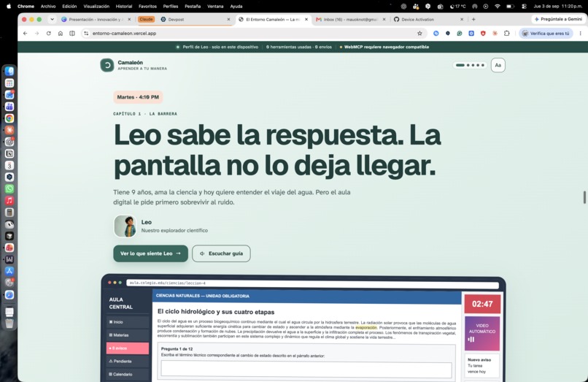The height and width of the screenshot is (382, 588).
Task: Open Google Chrome dock icon
Action: pos(9,118)
